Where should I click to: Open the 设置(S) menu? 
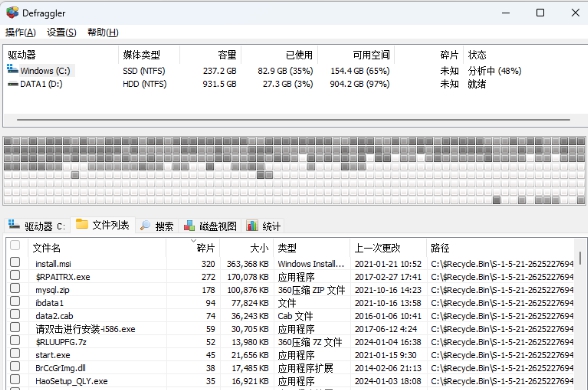[62, 33]
